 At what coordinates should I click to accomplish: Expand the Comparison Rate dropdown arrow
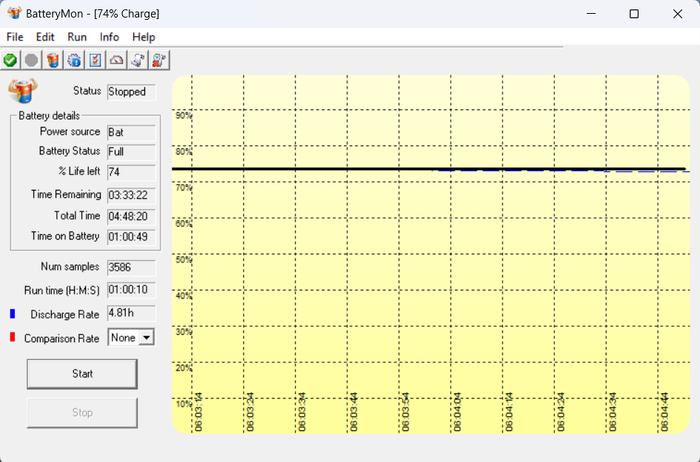(x=146, y=338)
